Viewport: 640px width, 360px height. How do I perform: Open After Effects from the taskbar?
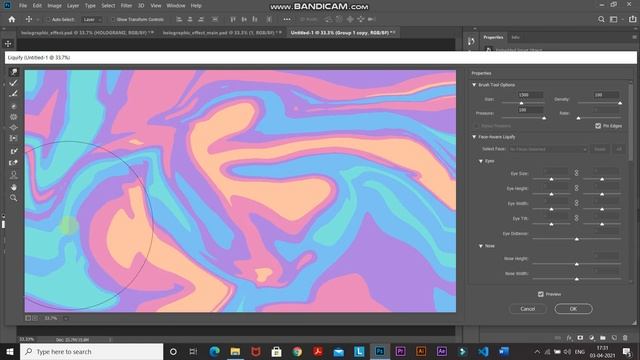442,351
